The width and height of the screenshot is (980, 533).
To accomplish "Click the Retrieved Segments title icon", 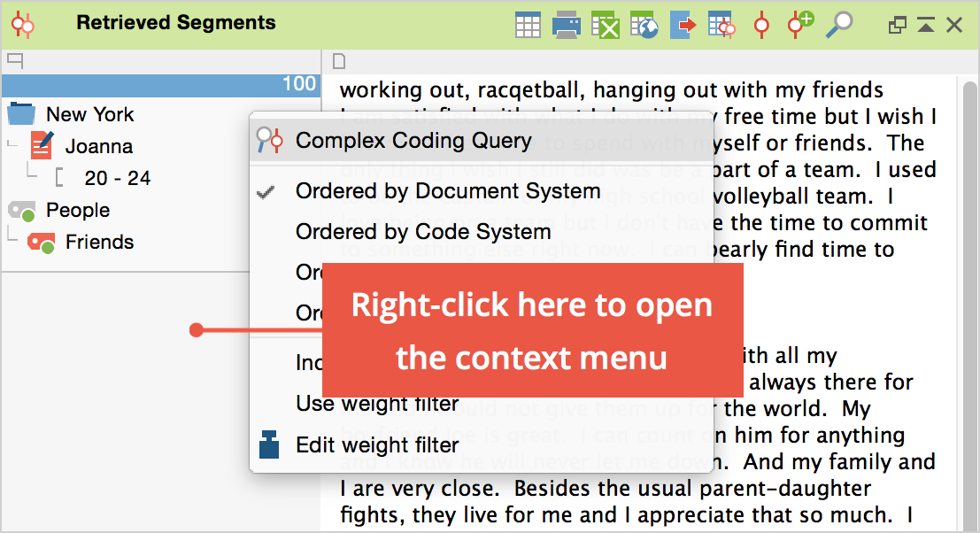I will [23, 25].
